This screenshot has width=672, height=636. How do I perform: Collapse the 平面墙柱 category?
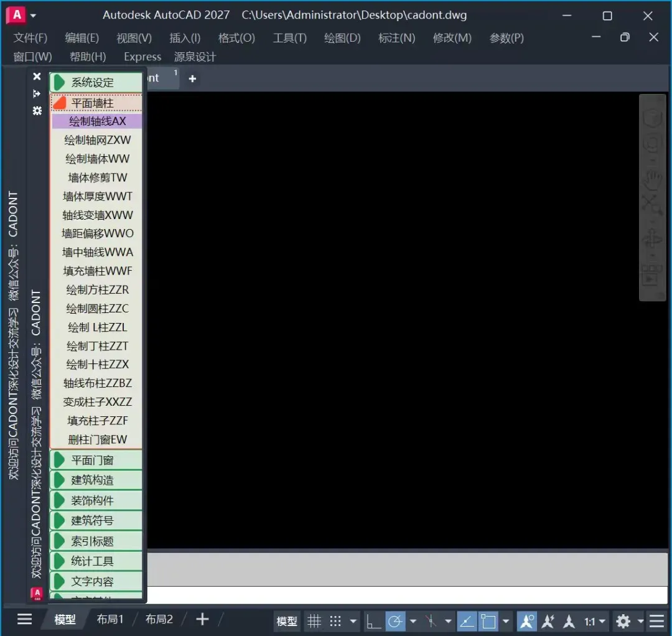96,103
